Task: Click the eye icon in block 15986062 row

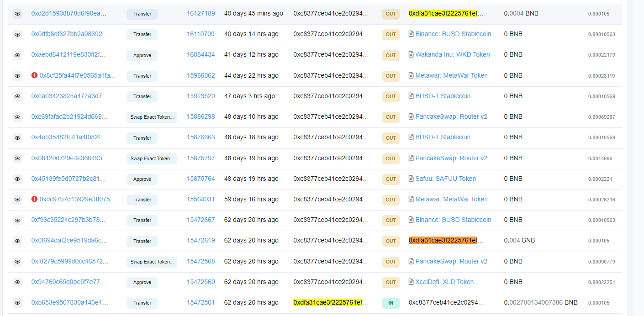Action: coord(17,76)
